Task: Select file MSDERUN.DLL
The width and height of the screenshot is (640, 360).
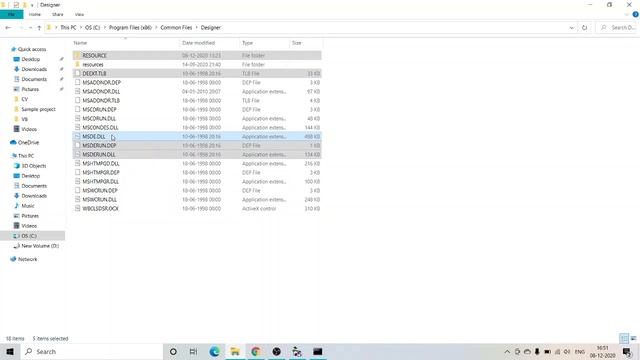Action: (197, 154)
